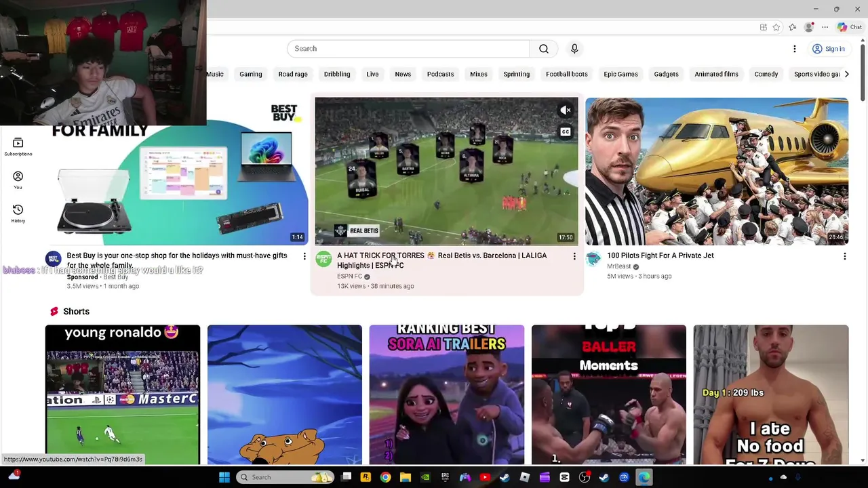Open the Baller Moments Short

(609, 394)
